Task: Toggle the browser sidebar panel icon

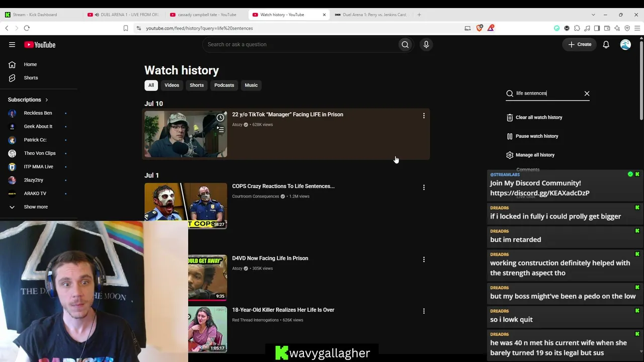Action: coord(597,28)
